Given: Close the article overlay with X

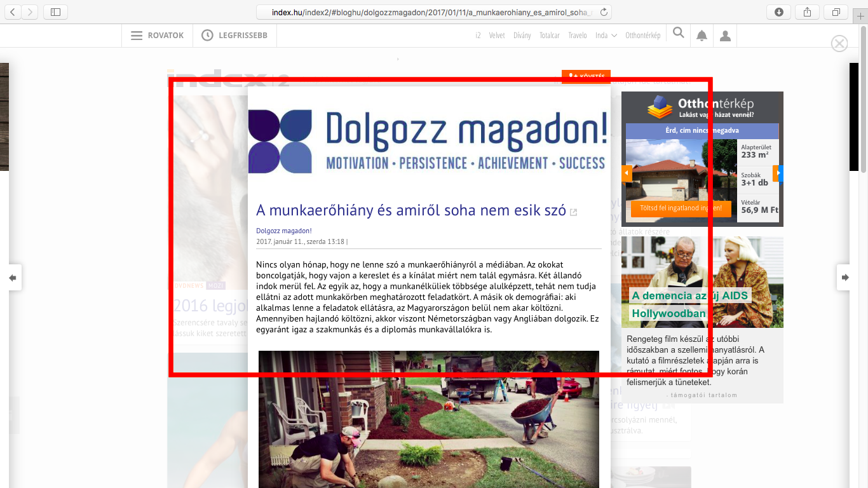Looking at the screenshot, I should point(839,43).
